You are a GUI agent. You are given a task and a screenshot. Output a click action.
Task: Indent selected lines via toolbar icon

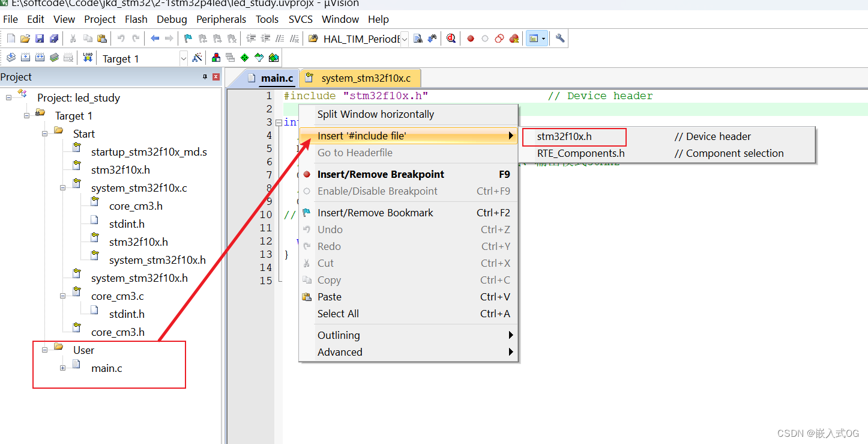(x=251, y=38)
